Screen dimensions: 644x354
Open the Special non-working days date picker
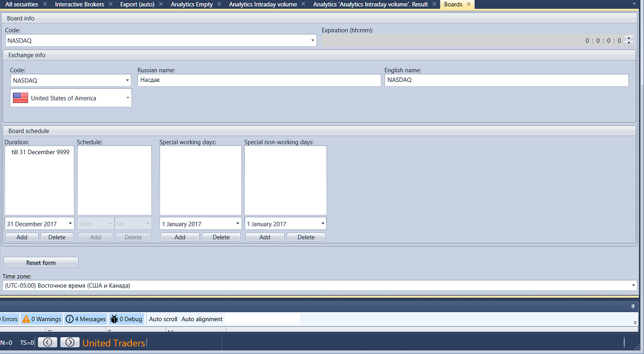pyautogui.click(x=323, y=224)
